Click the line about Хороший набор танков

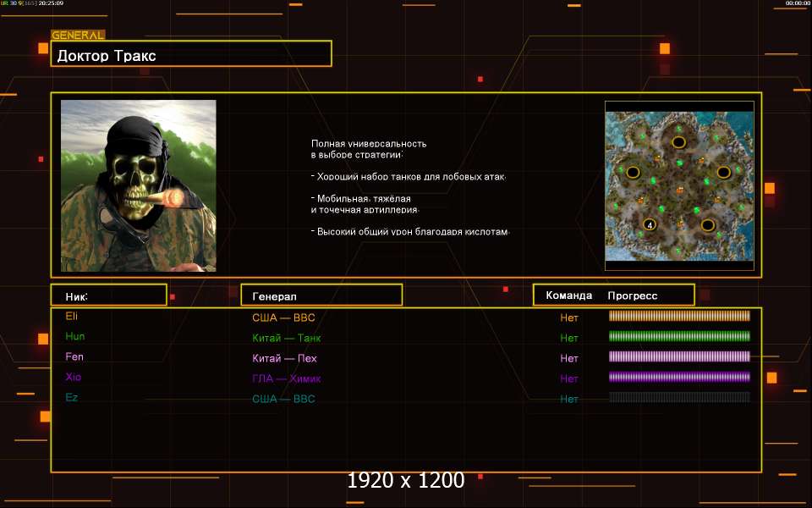(409, 177)
